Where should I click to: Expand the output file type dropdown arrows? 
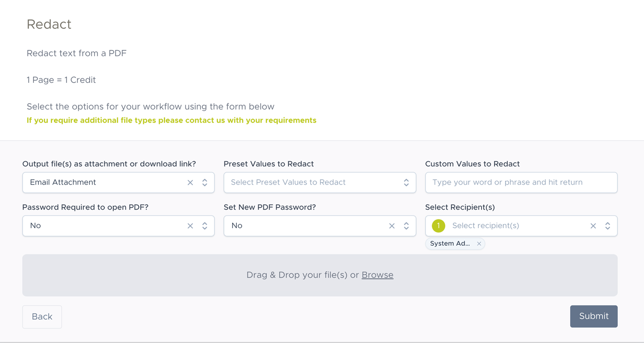point(205,182)
